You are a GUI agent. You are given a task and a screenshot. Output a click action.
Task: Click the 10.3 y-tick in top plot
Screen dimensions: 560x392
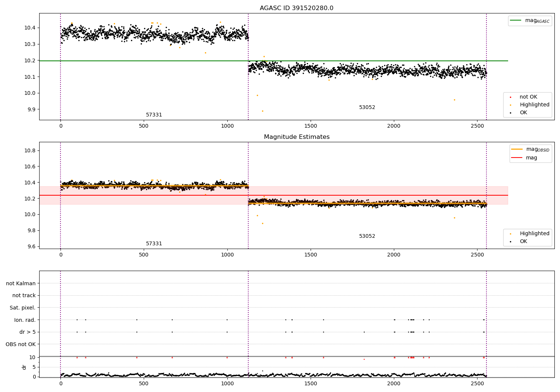click(x=30, y=44)
